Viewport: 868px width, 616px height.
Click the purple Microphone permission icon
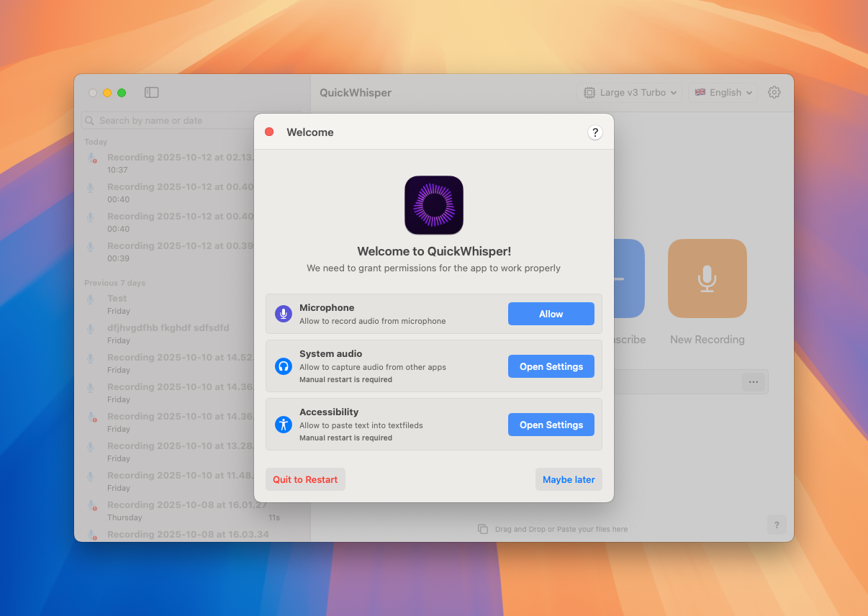click(284, 314)
